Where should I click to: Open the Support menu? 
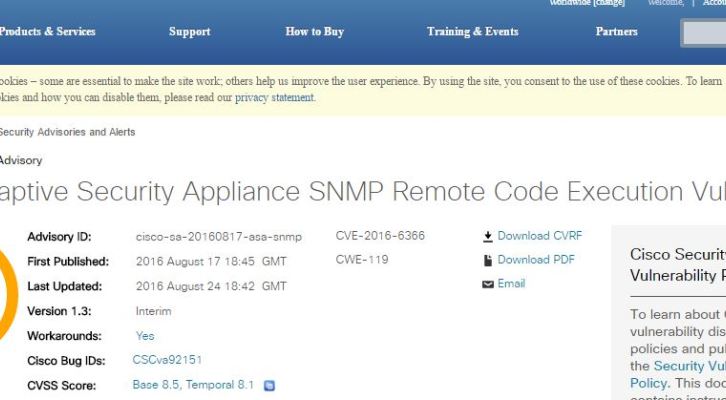tap(189, 31)
